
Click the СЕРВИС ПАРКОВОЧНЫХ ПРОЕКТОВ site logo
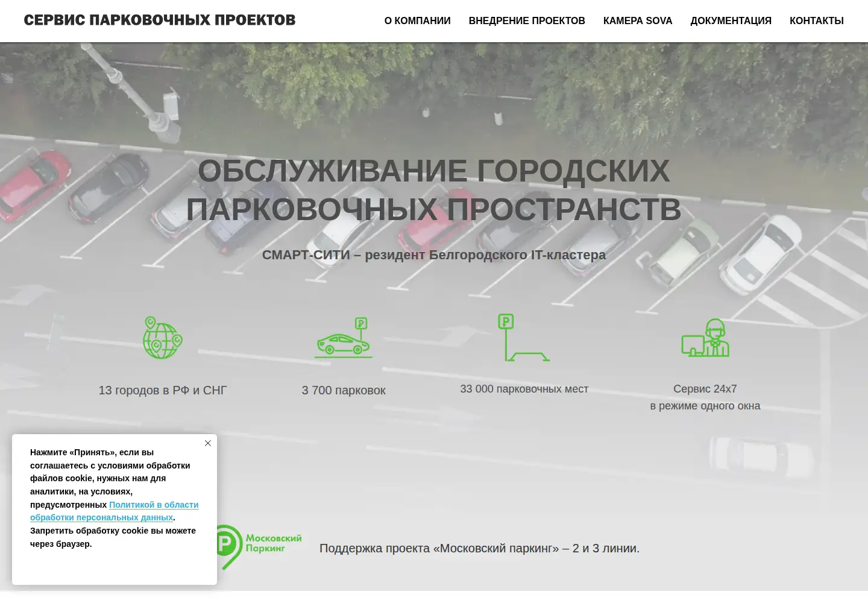click(x=160, y=21)
